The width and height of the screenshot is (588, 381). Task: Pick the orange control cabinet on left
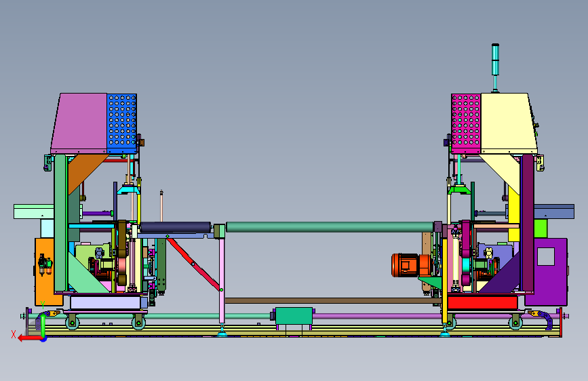click(x=44, y=272)
